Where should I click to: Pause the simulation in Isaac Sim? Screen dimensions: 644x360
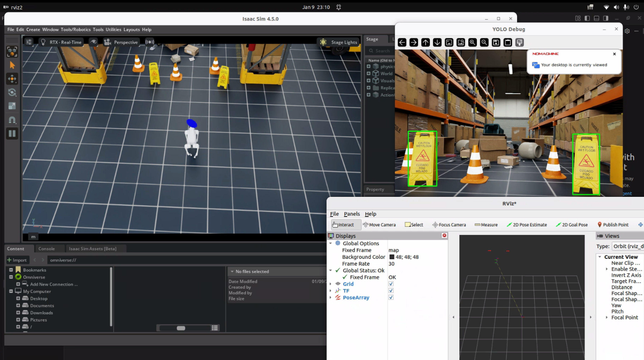(12, 133)
